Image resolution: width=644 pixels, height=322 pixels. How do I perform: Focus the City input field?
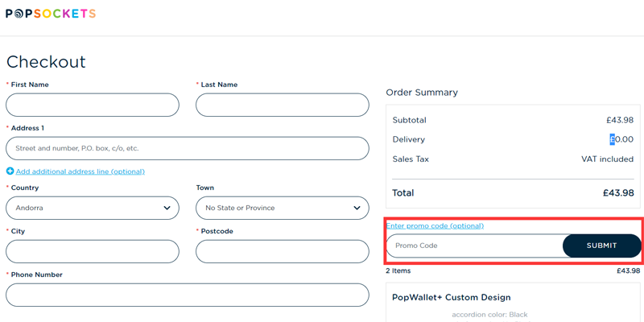coord(92,251)
